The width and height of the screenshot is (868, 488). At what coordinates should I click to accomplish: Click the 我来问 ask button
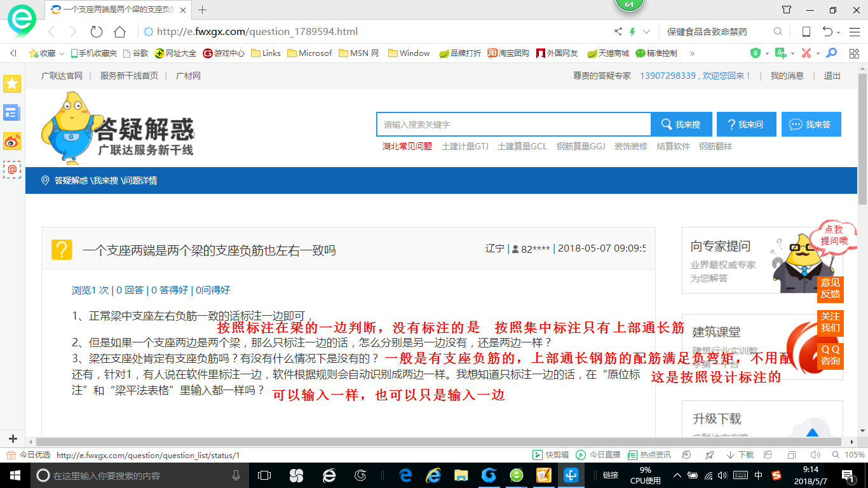pyautogui.click(x=746, y=125)
